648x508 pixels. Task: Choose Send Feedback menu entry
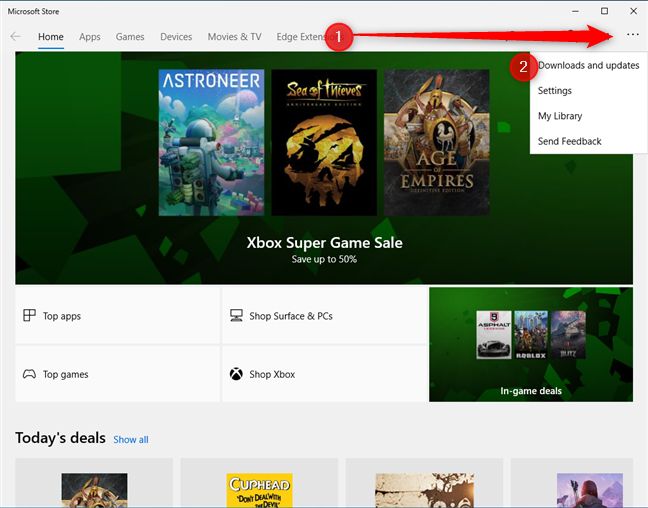[x=588, y=141]
